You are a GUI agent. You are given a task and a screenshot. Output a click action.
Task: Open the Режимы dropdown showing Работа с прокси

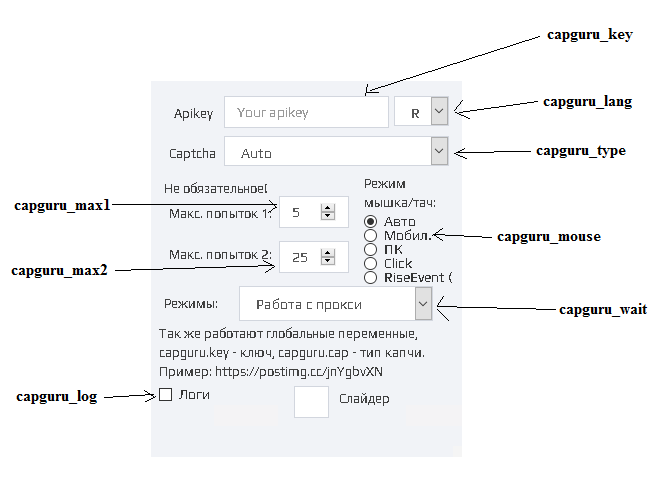click(x=423, y=304)
